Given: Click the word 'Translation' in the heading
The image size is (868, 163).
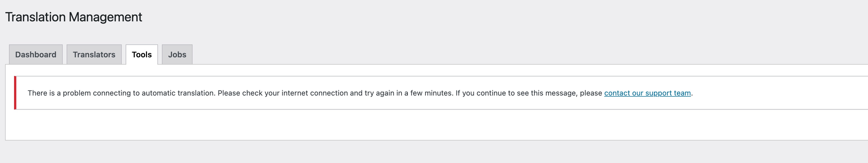Looking at the screenshot, I should click(x=35, y=17).
